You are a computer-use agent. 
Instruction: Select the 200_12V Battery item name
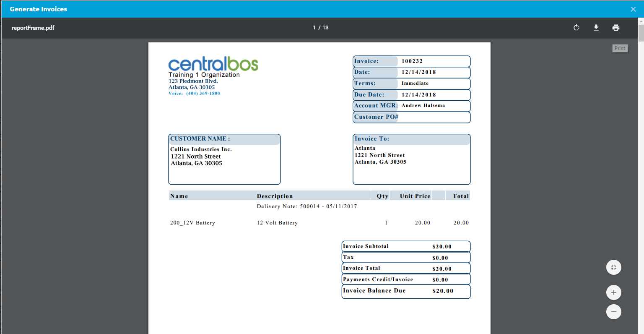[x=192, y=223]
